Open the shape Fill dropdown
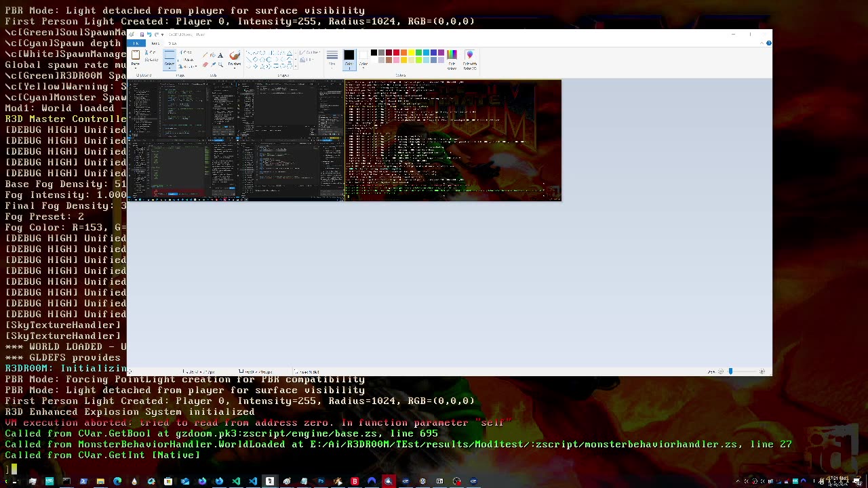Viewport: 868px width, 488px height. 307,60
